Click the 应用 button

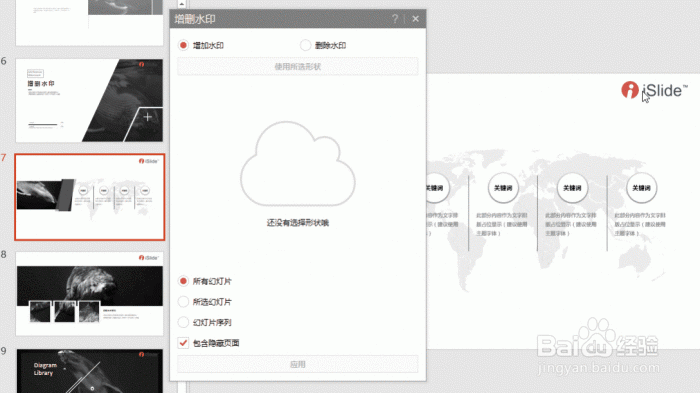[298, 364]
